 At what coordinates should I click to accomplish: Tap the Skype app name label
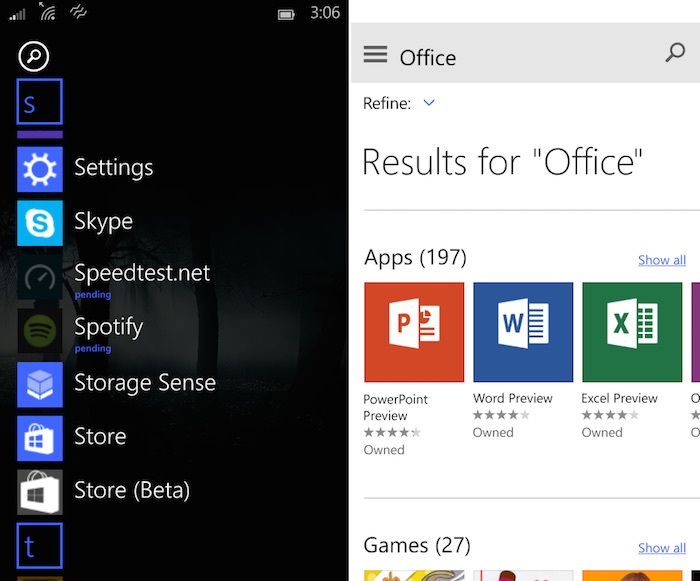pos(103,221)
